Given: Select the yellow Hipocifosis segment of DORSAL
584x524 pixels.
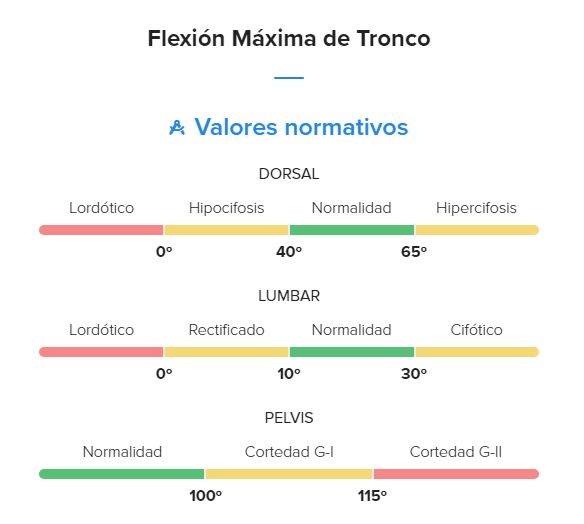Looking at the screenshot, I should (x=226, y=230).
